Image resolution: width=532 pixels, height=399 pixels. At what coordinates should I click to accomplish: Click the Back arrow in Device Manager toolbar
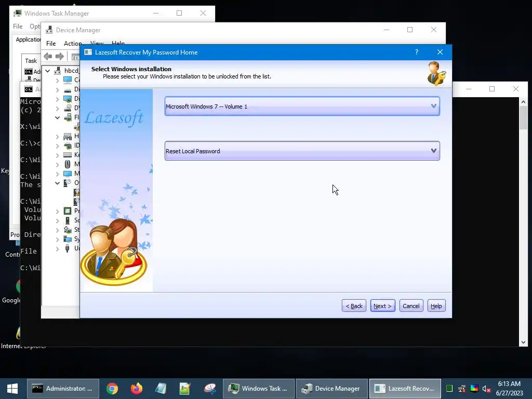click(48, 56)
